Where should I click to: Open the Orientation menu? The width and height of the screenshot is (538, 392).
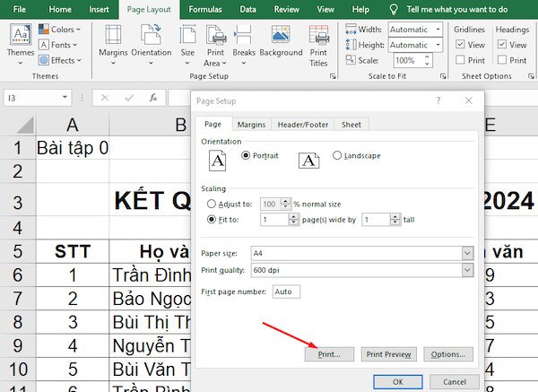click(152, 45)
